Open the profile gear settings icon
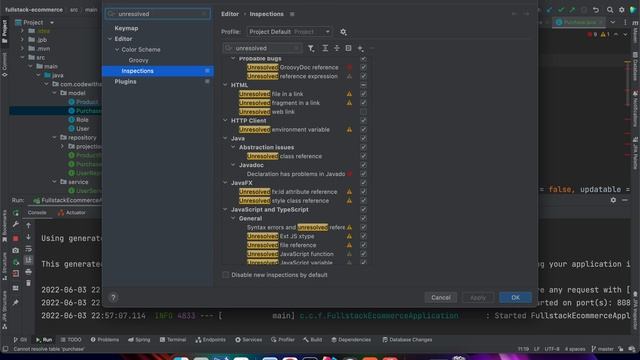The image size is (640, 360). (x=343, y=32)
